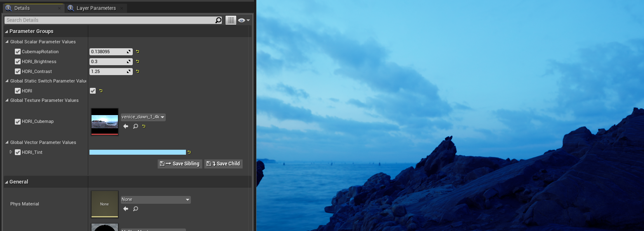Browse to HDRI_Cubemap asset in Content Browser

[135, 126]
